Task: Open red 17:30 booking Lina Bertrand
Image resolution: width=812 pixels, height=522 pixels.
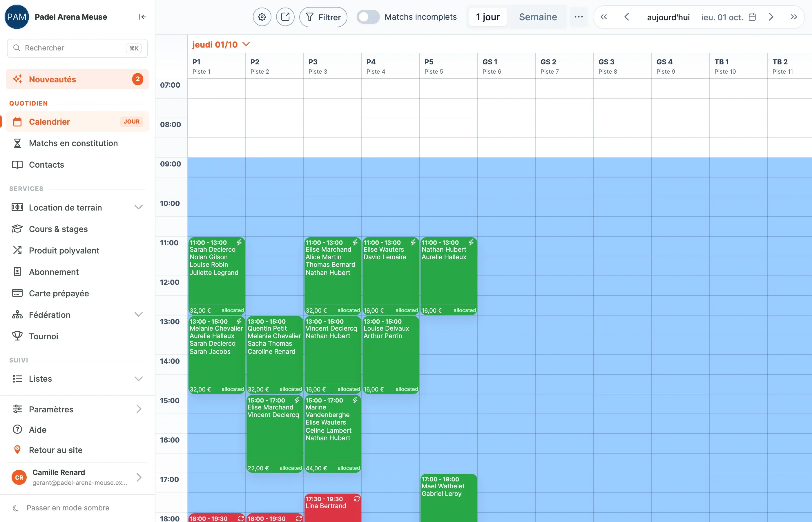Action: 332,507
